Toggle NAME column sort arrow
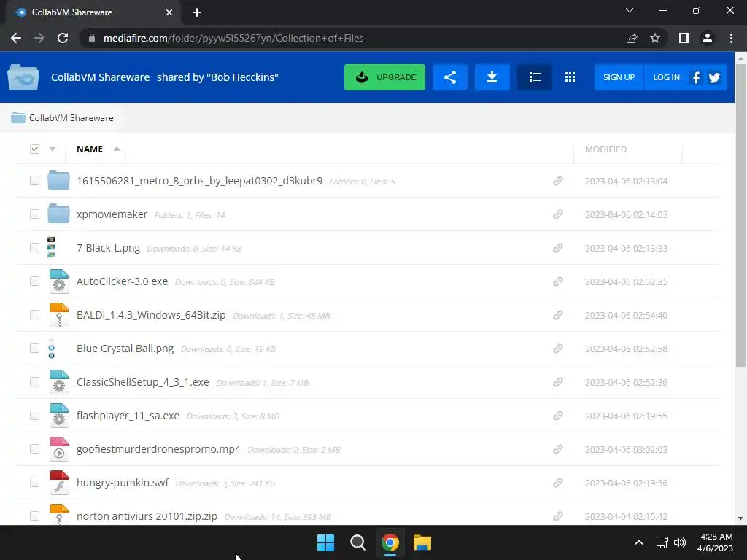 [117, 149]
